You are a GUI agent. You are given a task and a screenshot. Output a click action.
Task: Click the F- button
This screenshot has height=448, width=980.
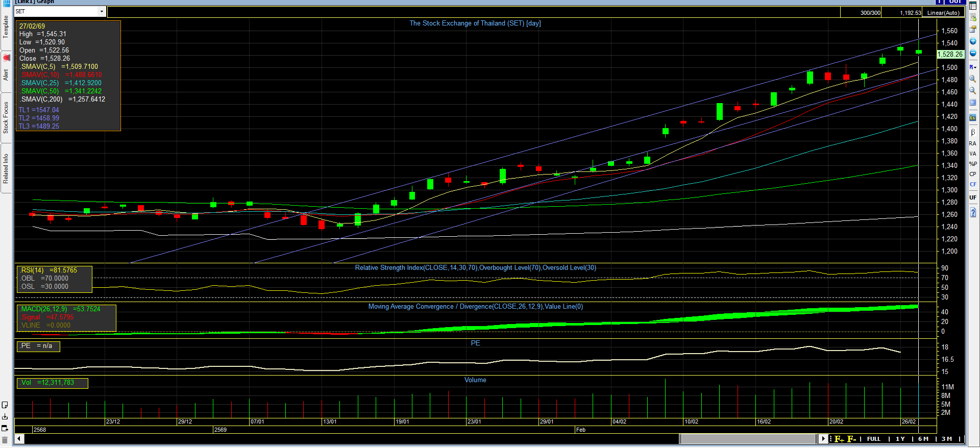click(851, 439)
